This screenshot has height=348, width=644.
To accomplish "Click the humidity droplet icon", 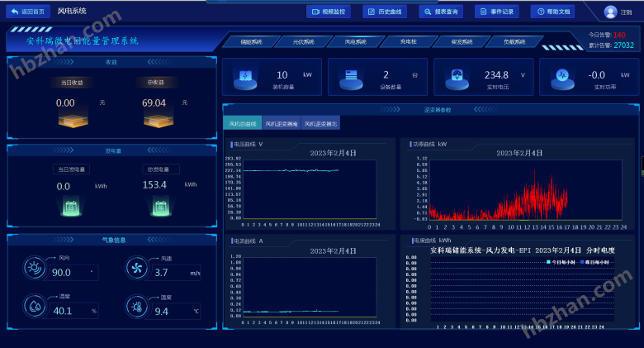I will pyautogui.click(x=36, y=306).
